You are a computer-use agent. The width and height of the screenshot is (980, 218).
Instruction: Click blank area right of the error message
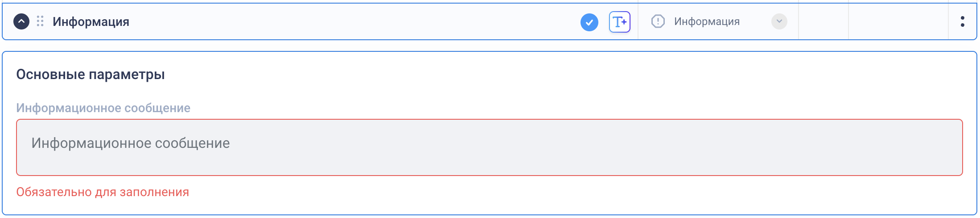(x=535, y=192)
